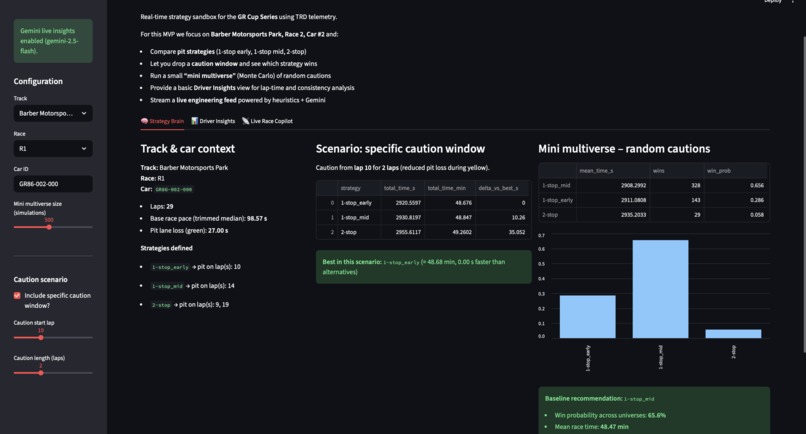Screen dimensions: 806x434
Task: Click the 2930.8197 total time cell
Action: click(x=402, y=218)
